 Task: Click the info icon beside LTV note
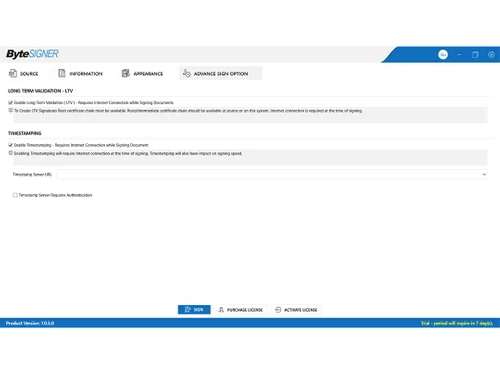[10, 110]
